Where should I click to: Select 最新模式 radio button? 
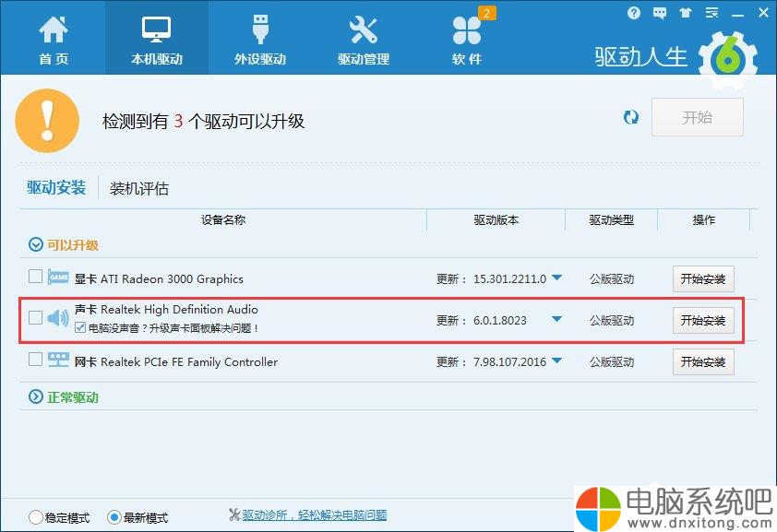114,517
